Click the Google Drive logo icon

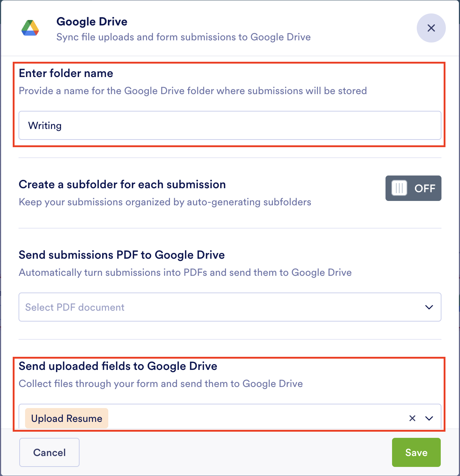click(30, 28)
